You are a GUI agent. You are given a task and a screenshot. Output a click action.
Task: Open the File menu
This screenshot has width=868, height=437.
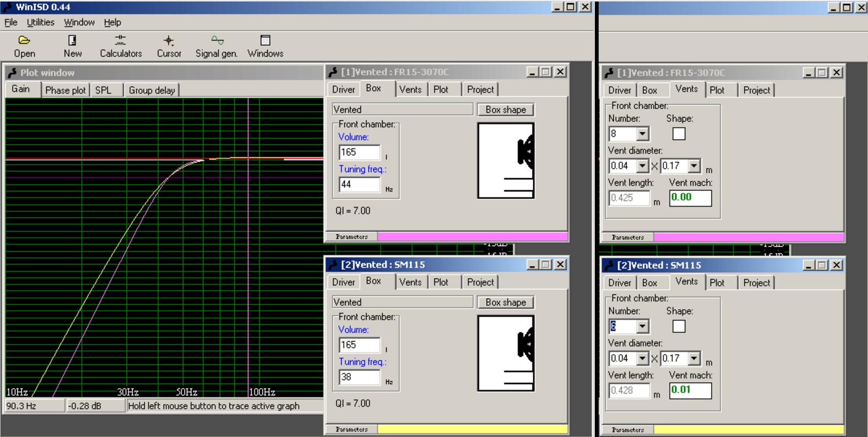[11, 22]
